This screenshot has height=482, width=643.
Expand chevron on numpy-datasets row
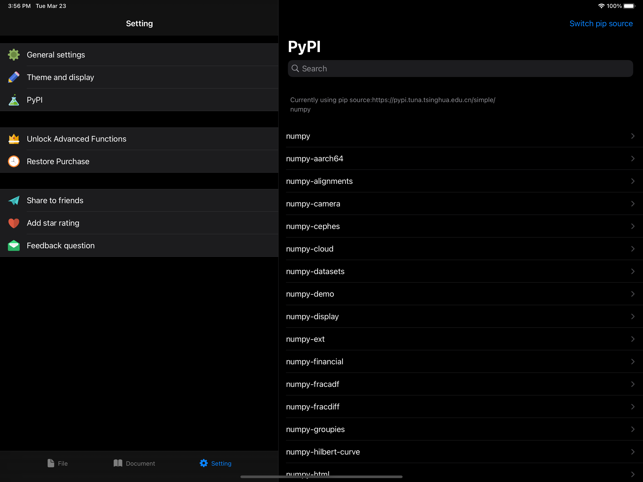pyautogui.click(x=633, y=271)
